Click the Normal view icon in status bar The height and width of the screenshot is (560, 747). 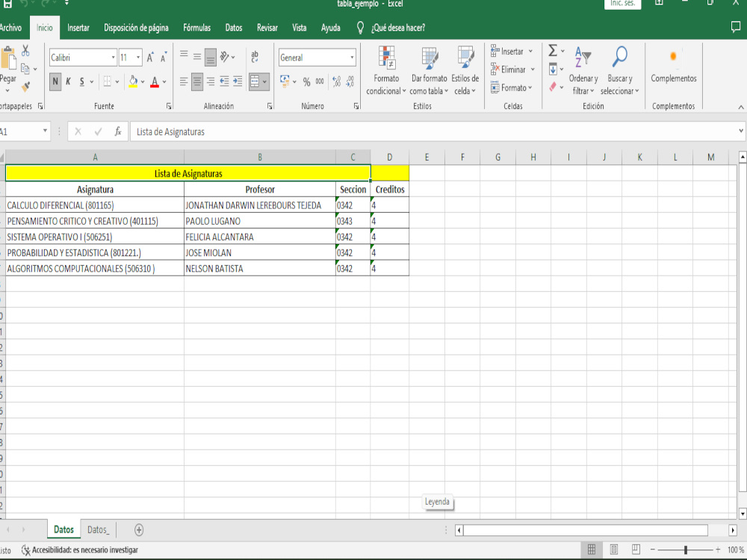point(591,550)
